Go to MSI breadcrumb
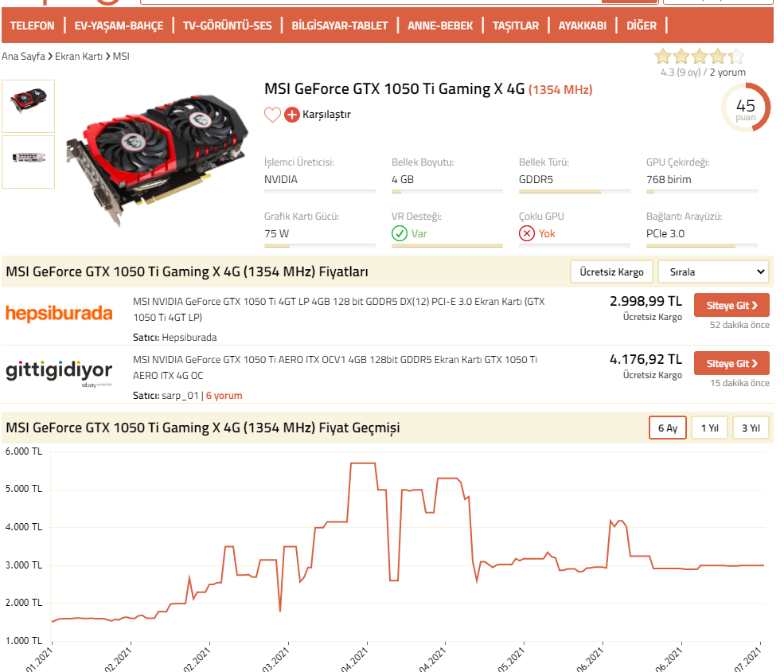 pyautogui.click(x=121, y=56)
